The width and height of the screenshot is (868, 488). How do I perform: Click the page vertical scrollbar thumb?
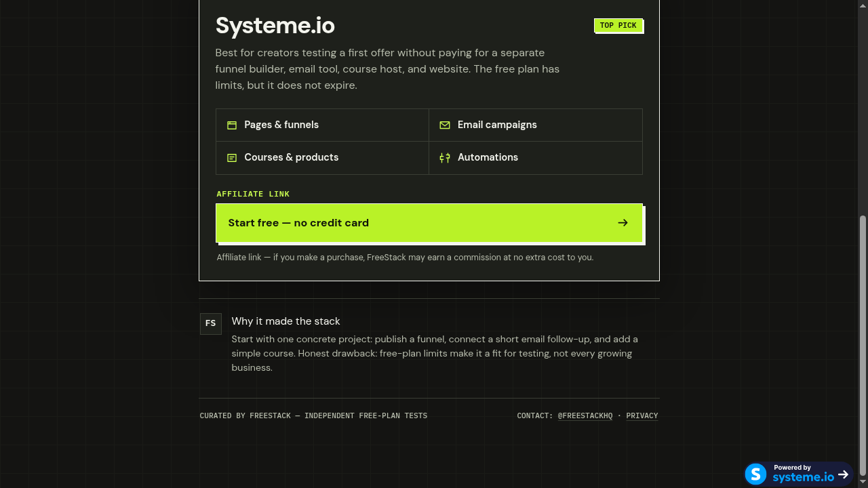pos(863,346)
